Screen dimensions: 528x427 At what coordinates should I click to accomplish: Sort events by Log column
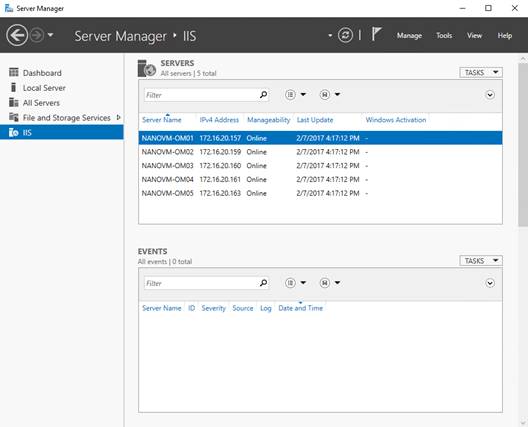pyautogui.click(x=266, y=308)
